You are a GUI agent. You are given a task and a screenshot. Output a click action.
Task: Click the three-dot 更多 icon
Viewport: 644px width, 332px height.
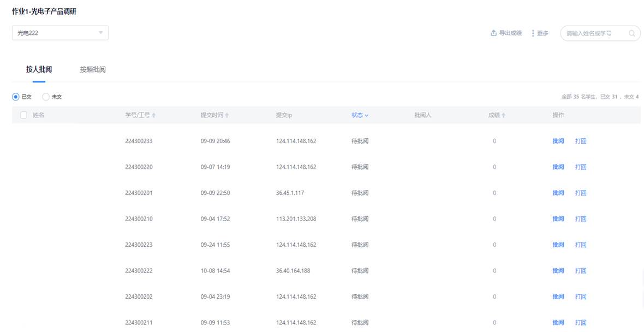click(x=533, y=33)
